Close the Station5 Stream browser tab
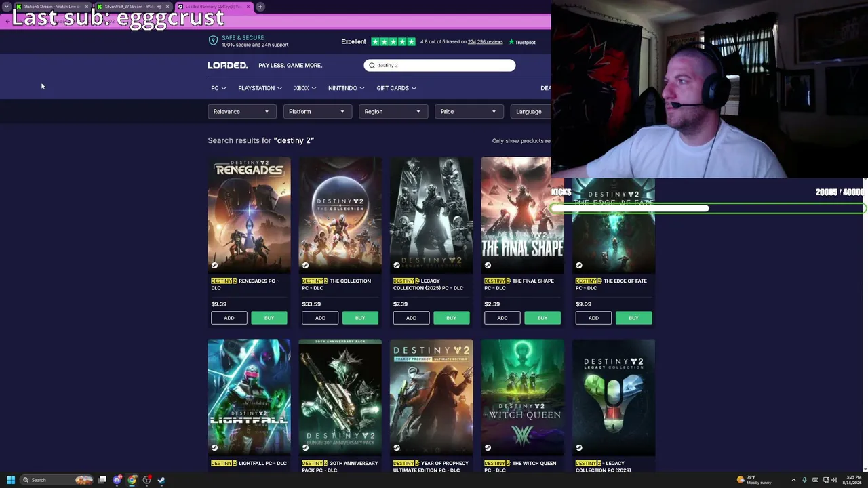868x488 pixels. (x=87, y=7)
